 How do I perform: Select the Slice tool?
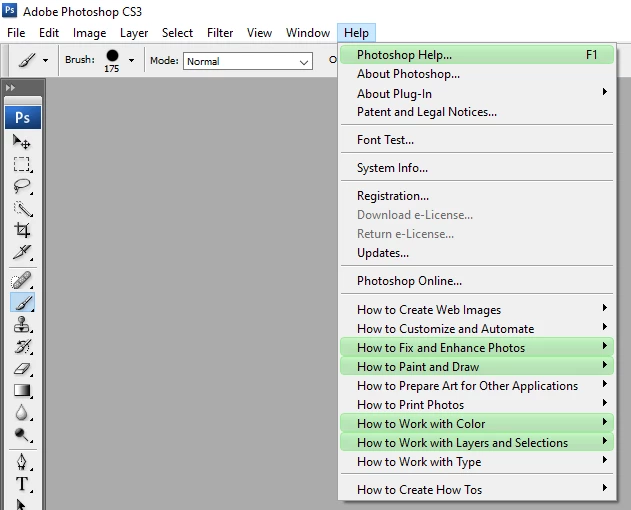[x=22, y=252]
